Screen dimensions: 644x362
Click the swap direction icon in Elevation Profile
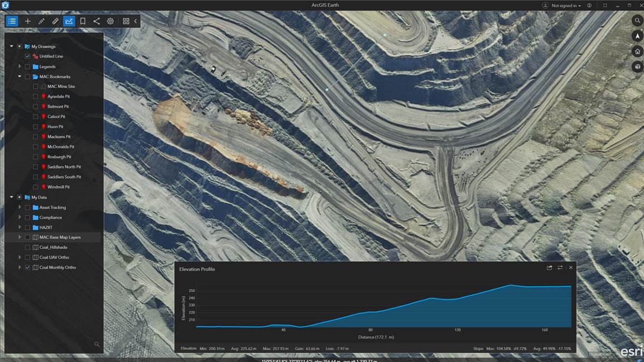[x=560, y=268]
